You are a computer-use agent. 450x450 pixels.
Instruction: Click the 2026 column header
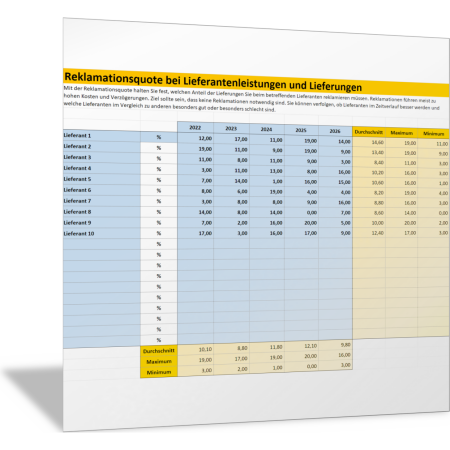(335, 131)
